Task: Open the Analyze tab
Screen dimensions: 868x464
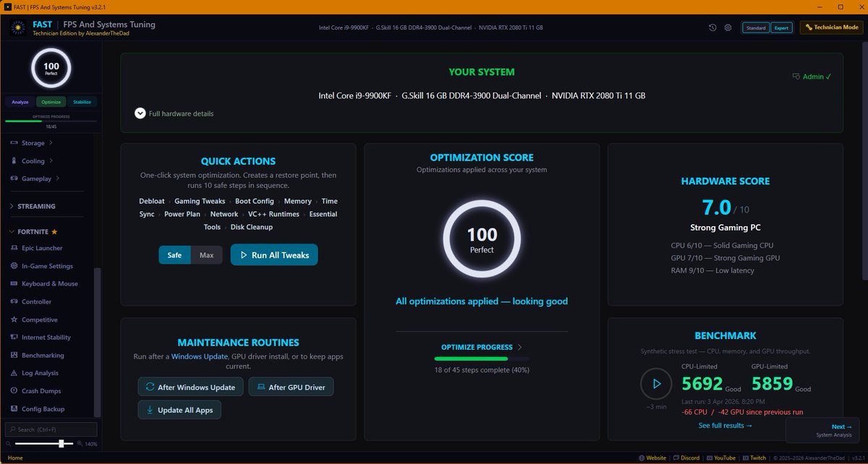Action: pos(20,102)
